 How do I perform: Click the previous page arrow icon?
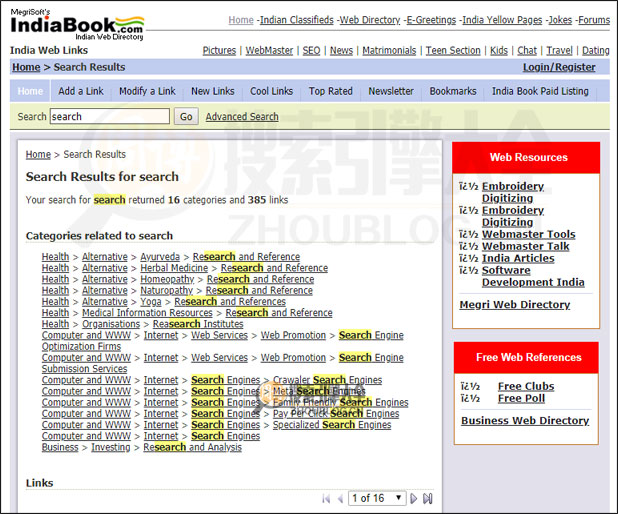tap(340, 498)
